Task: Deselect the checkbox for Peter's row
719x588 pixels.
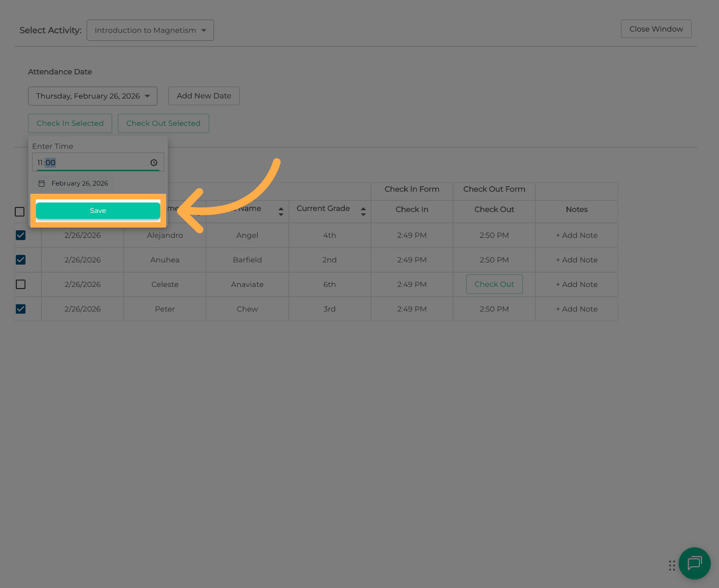Action: (x=21, y=309)
